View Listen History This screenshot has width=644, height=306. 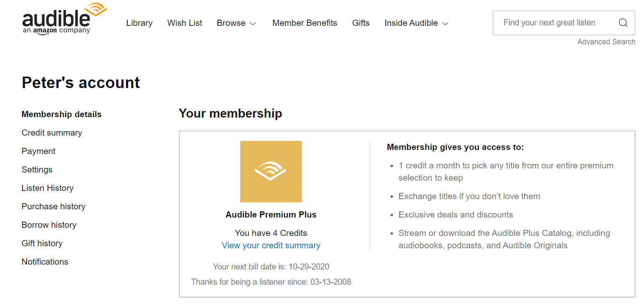(x=47, y=188)
